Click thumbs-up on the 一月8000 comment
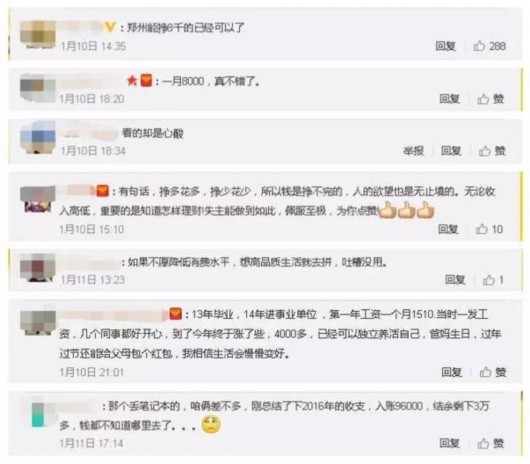 coord(490,99)
